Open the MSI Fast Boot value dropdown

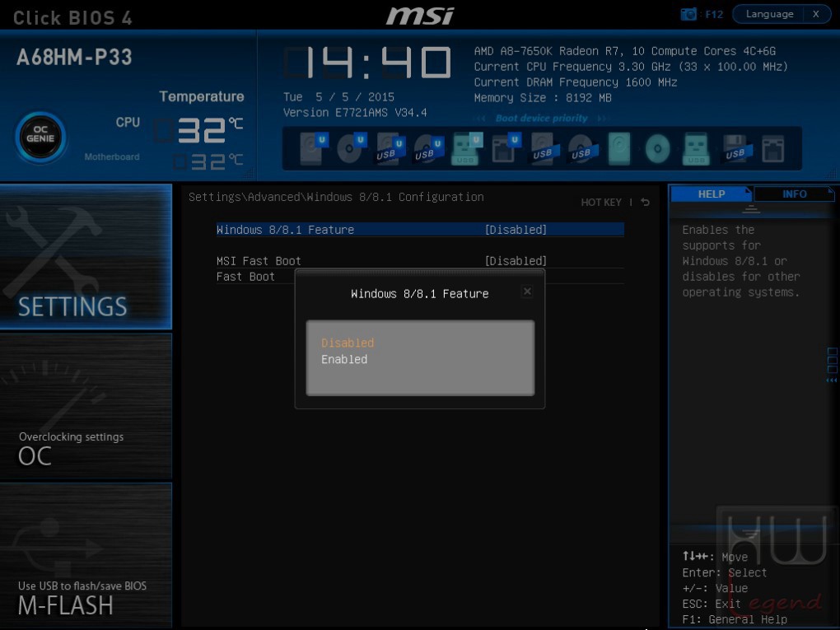click(516, 261)
